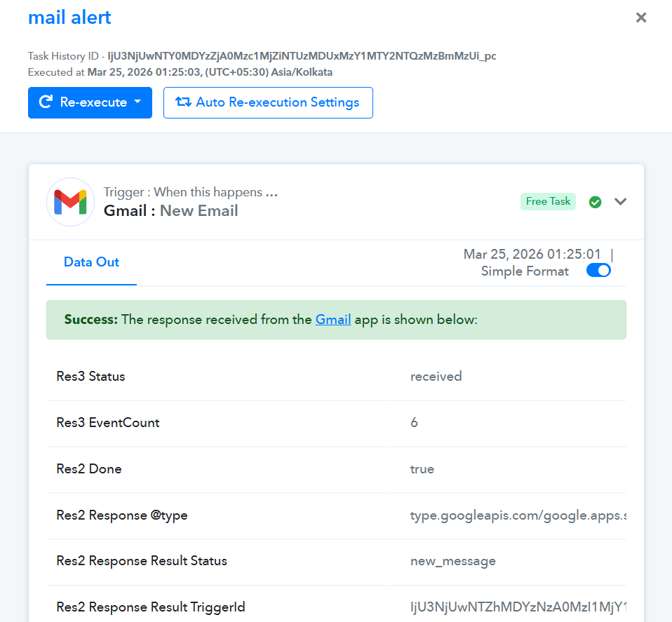Click the Re-execute button

pyautogui.click(x=83, y=102)
